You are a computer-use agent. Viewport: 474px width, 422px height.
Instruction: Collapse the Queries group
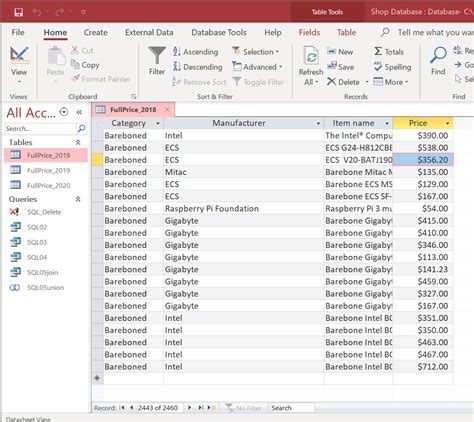pos(78,199)
